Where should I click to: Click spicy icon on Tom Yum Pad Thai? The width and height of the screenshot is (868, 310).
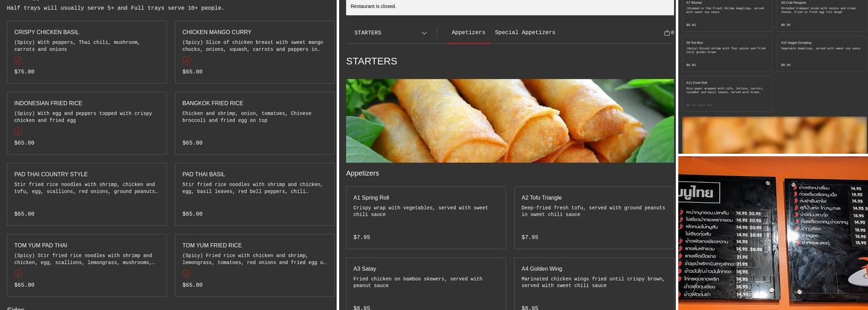19,273
